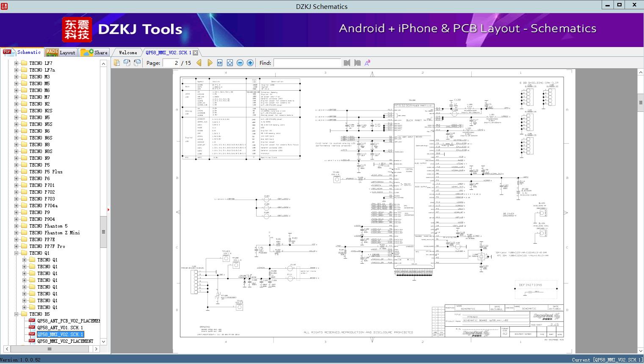Click the fit page icon

230,63
